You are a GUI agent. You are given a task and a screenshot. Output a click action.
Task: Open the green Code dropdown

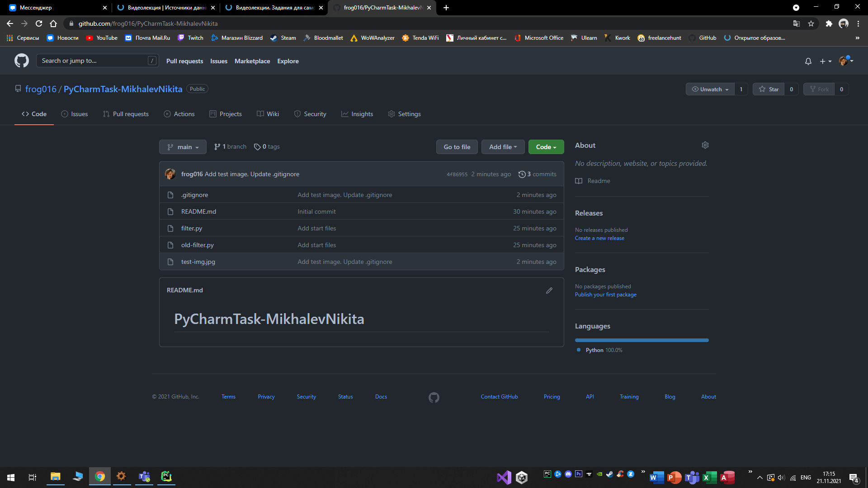[x=546, y=147]
